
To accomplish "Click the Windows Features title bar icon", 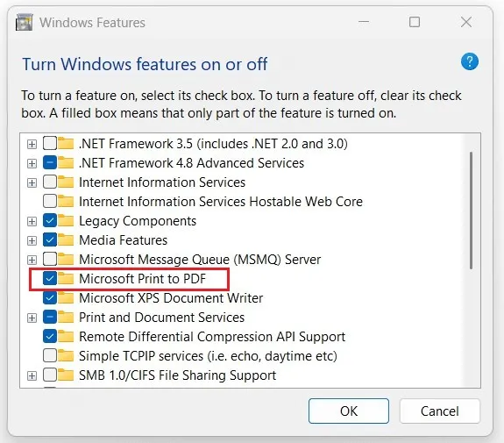I will pyautogui.click(x=25, y=23).
